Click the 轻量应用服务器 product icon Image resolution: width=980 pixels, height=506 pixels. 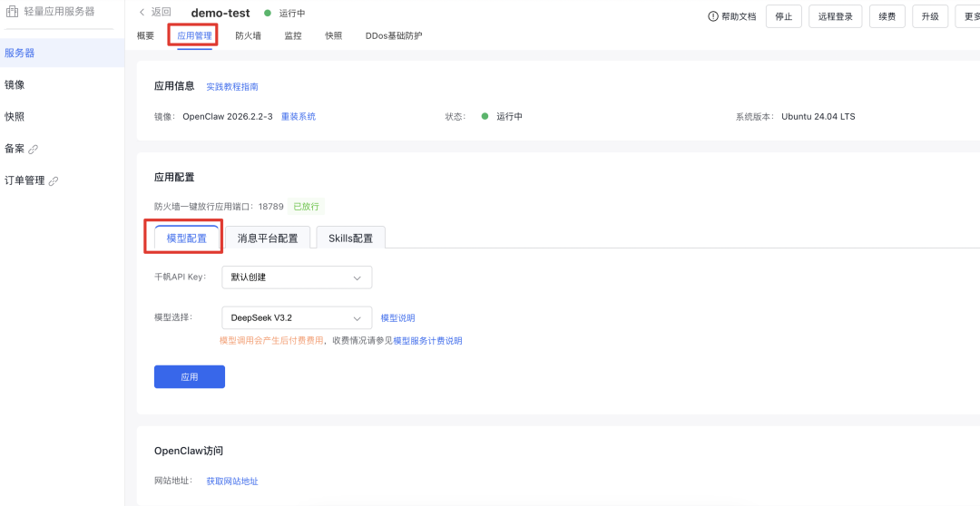(x=13, y=12)
